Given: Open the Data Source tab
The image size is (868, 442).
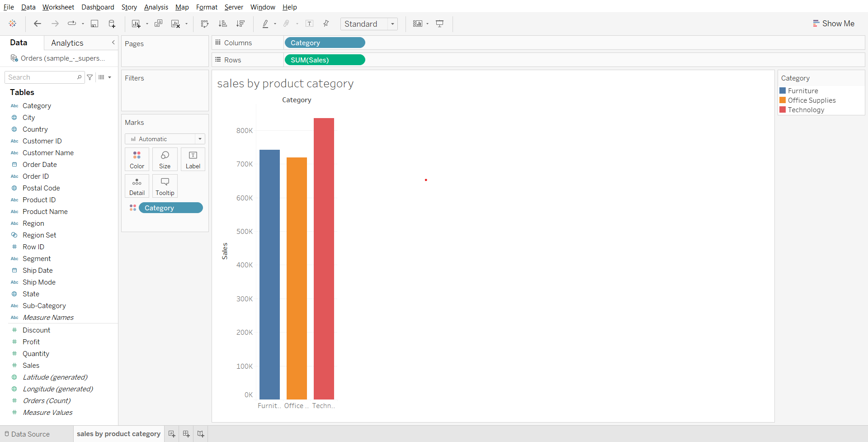Looking at the screenshot, I should [27, 434].
